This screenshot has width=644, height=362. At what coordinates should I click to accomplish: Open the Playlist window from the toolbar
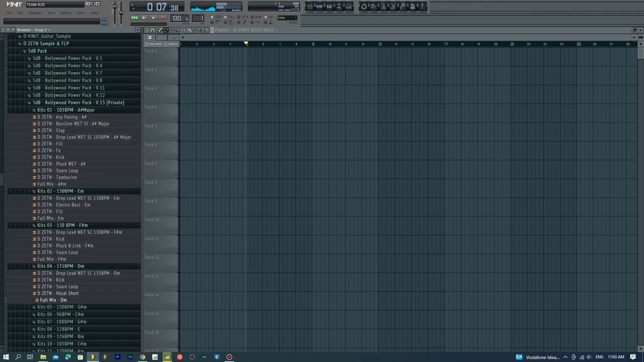310,7
